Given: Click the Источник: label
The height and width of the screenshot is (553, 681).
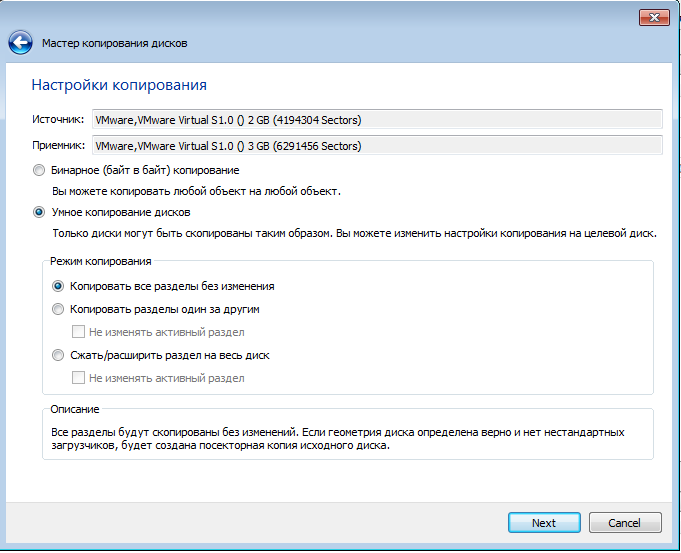Looking at the screenshot, I should (x=58, y=119).
